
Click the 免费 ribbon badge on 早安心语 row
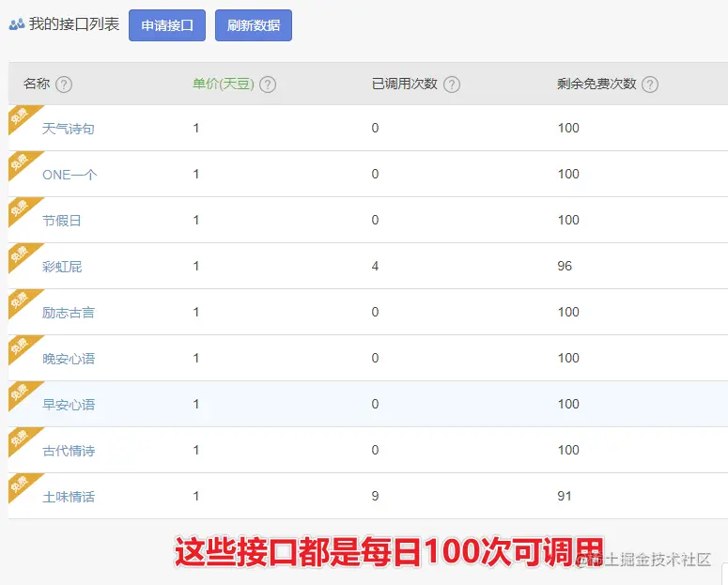21,393
